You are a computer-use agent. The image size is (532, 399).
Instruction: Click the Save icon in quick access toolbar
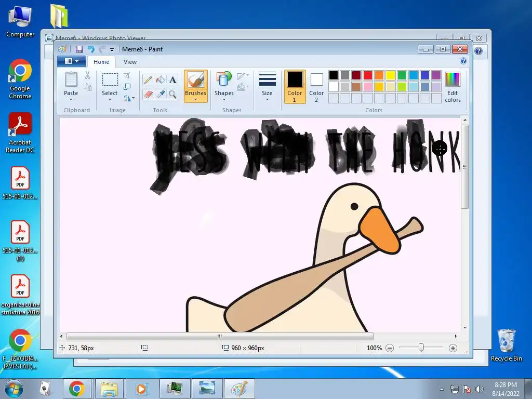(x=79, y=49)
